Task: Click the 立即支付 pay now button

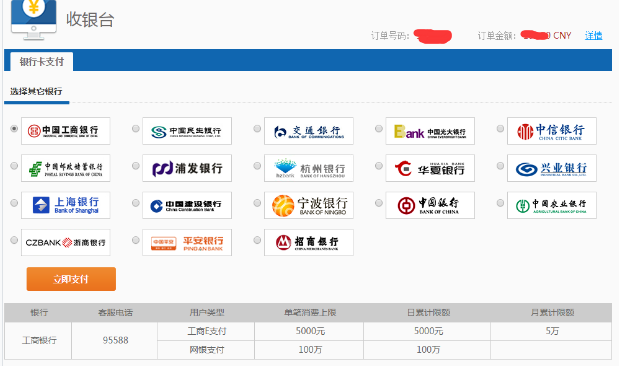Action: [x=71, y=279]
